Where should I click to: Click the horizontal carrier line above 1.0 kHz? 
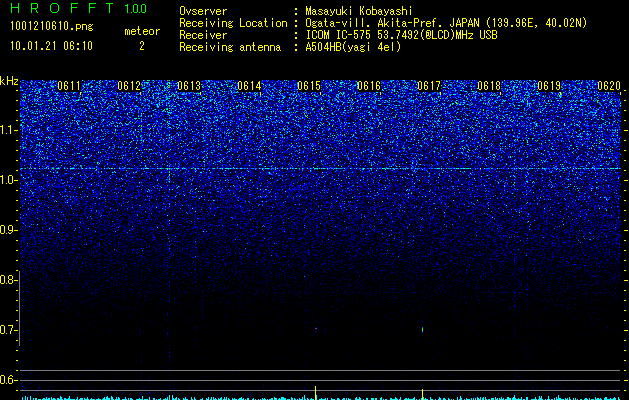click(321, 169)
